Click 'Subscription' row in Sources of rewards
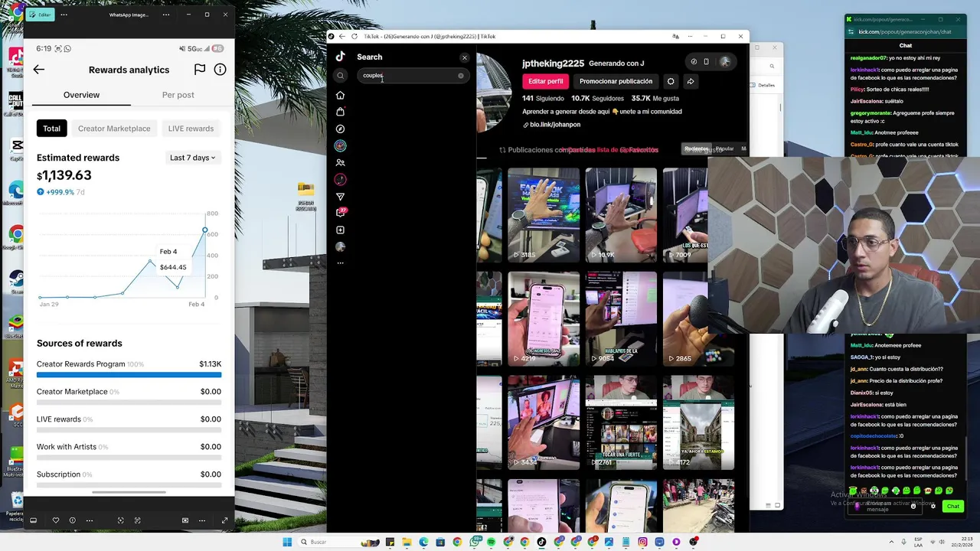The width and height of the screenshot is (980, 551). point(129,478)
